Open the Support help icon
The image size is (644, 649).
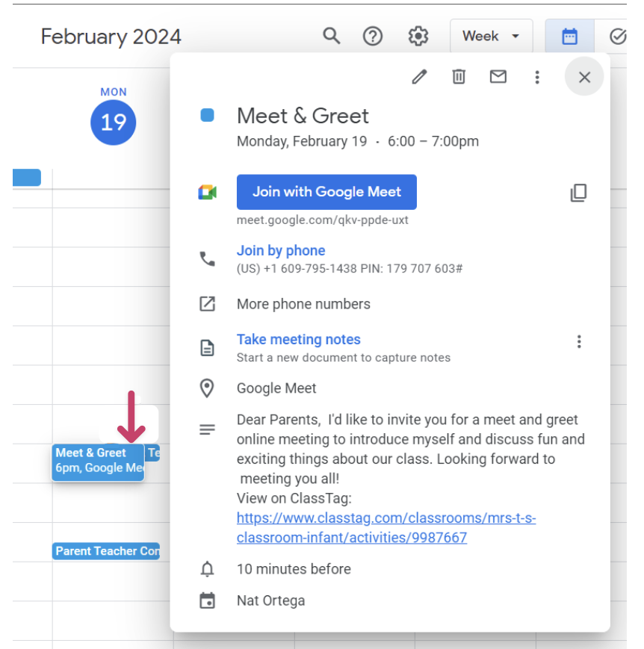[373, 36]
